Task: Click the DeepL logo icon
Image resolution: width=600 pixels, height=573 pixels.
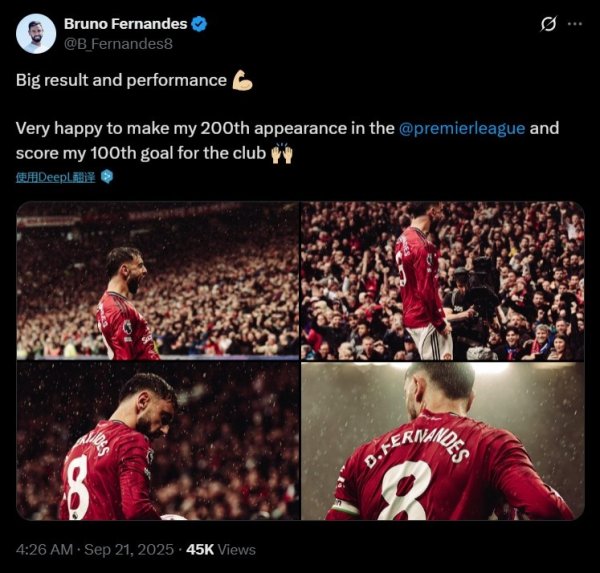Action: 107,177
